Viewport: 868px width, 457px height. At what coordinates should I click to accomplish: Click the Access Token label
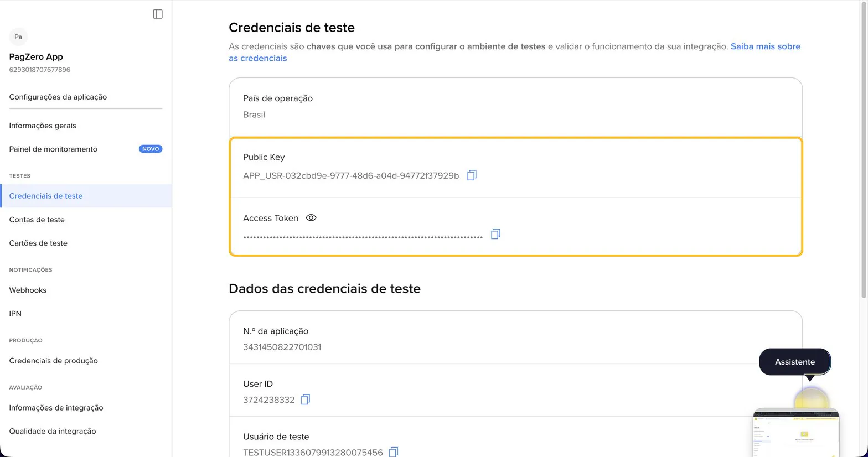[271, 218]
